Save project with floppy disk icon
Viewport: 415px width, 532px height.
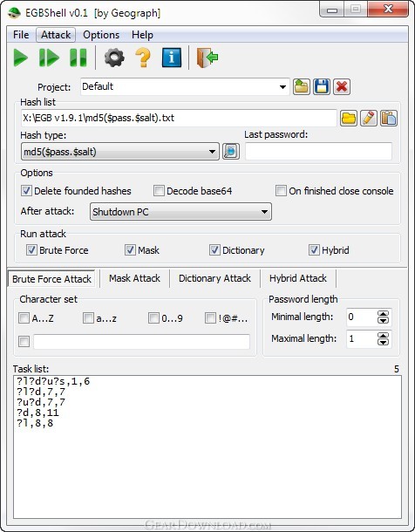tap(322, 87)
